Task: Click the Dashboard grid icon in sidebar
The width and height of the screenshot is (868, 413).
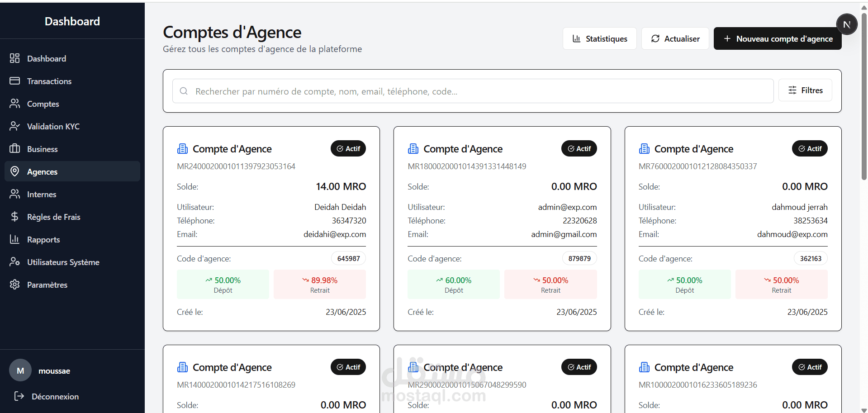Action: 15,58
